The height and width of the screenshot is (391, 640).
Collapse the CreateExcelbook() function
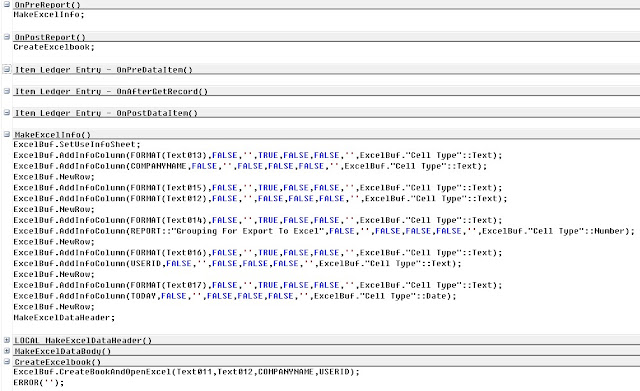coord(7,361)
